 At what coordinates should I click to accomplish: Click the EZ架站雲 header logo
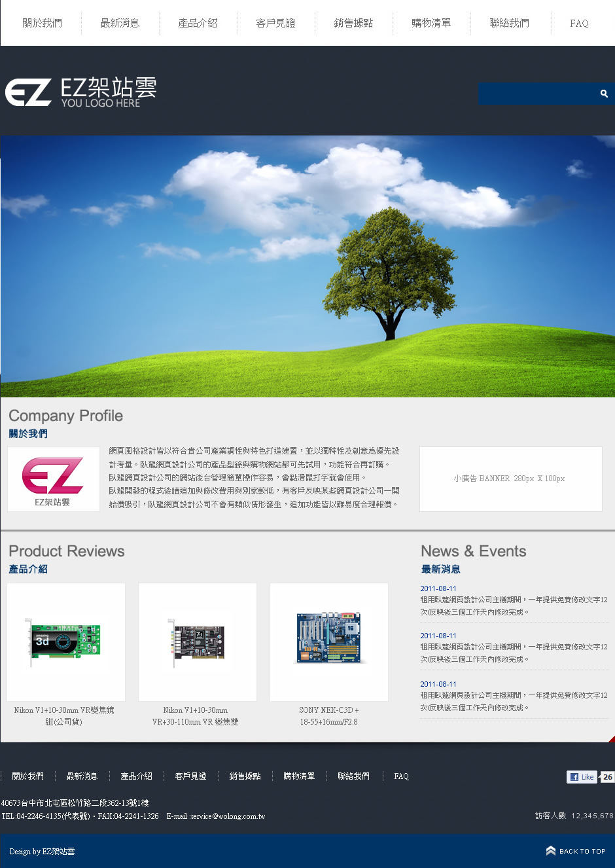tap(81, 92)
